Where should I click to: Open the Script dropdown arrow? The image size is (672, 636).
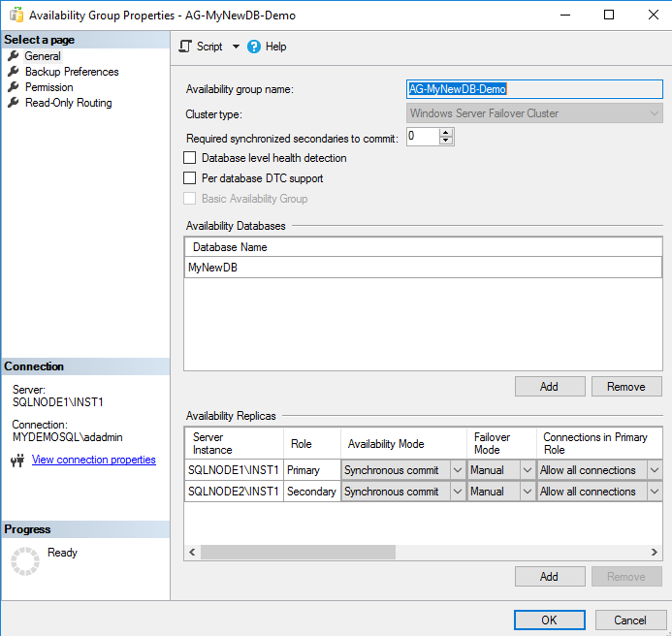pyautogui.click(x=236, y=47)
